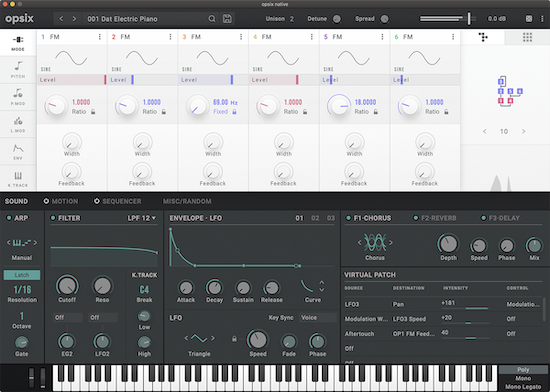This screenshot has width=550, height=392.
Task: Enable the ARP power toggle
Action: click(9, 218)
